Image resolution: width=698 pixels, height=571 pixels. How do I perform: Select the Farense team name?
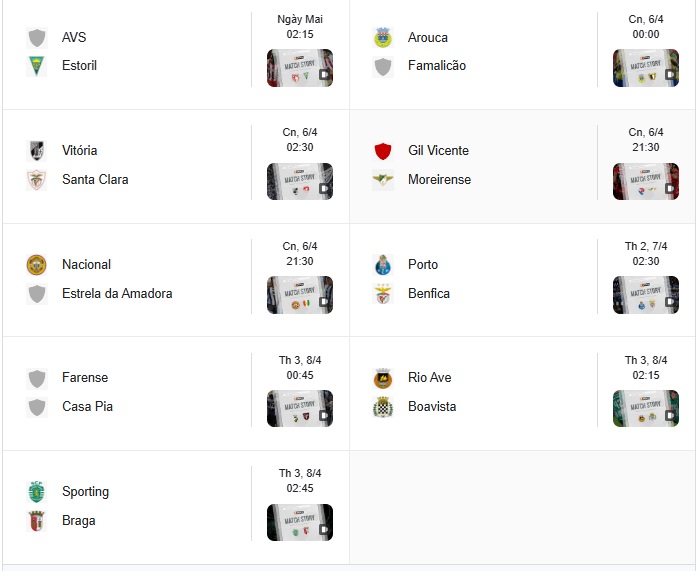pyautogui.click(x=85, y=377)
